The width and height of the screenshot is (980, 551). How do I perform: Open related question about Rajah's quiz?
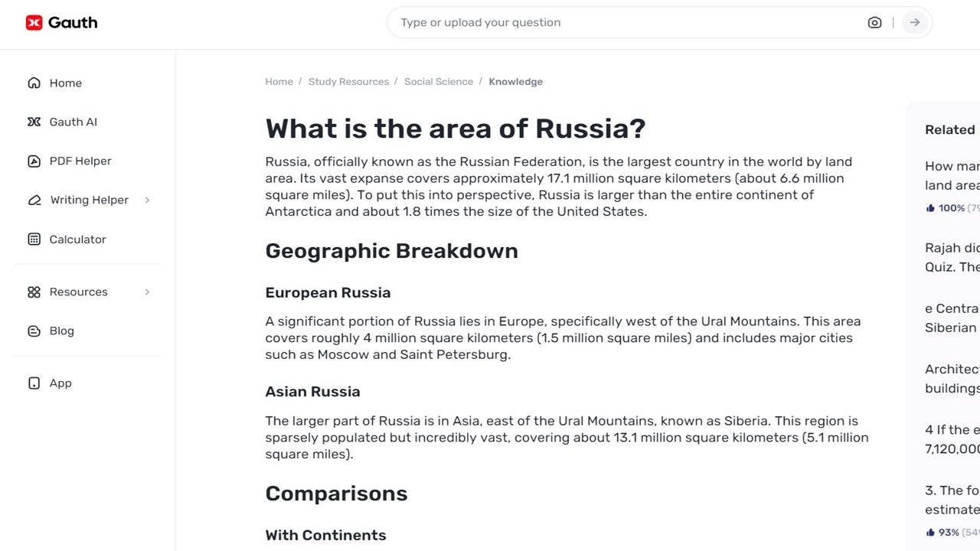click(x=952, y=257)
